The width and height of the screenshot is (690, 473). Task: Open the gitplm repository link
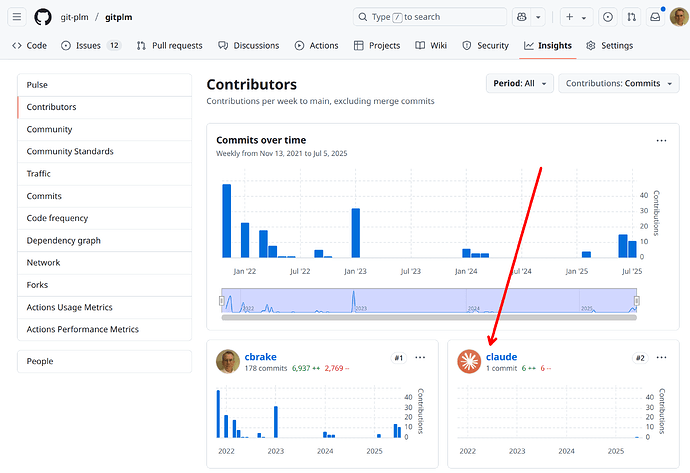tap(118, 17)
